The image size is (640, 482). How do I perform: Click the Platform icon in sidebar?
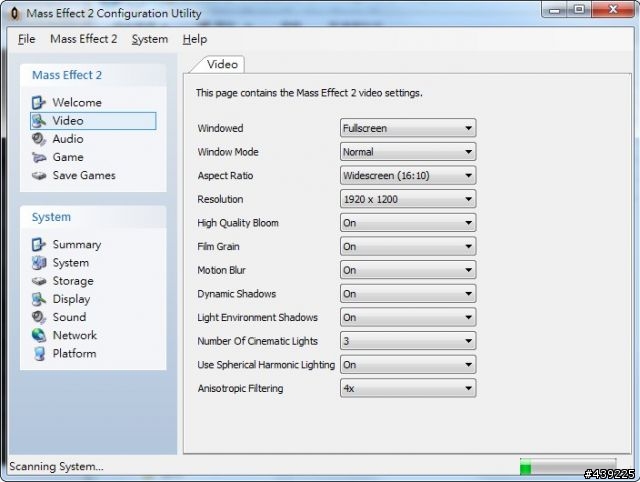pyautogui.click(x=39, y=353)
